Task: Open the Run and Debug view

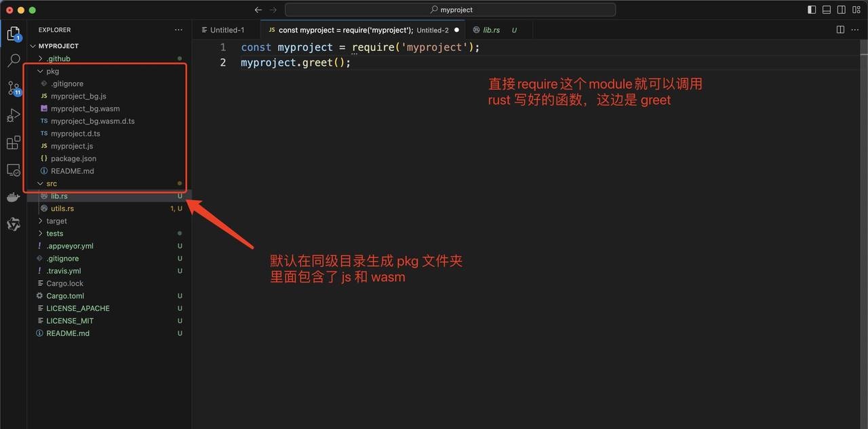Action: click(13, 115)
